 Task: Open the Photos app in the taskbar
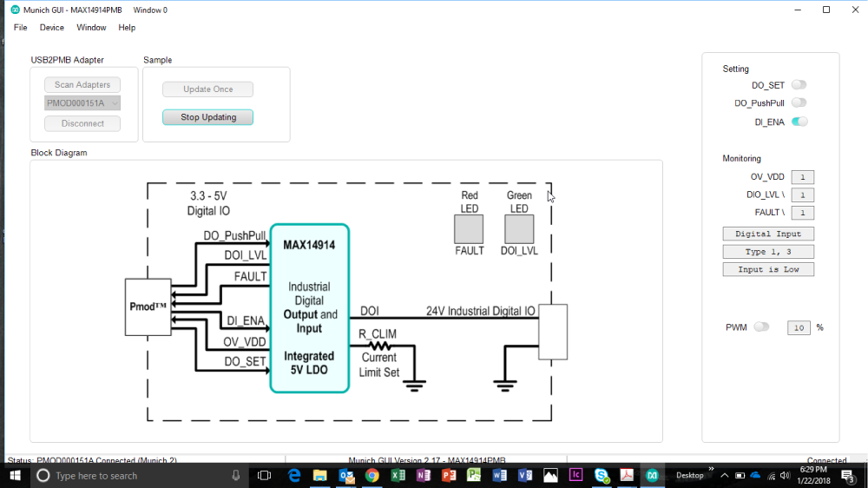(551, 476)
